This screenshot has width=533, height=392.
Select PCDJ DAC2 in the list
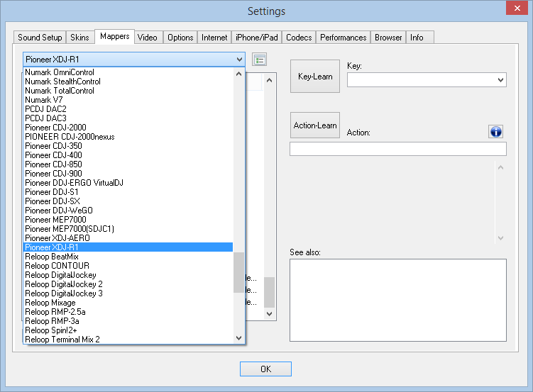128,109
